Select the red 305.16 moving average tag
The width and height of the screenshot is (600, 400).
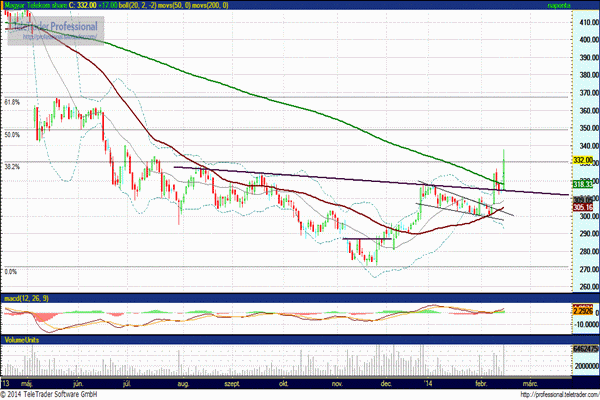[x=583, y=207]
